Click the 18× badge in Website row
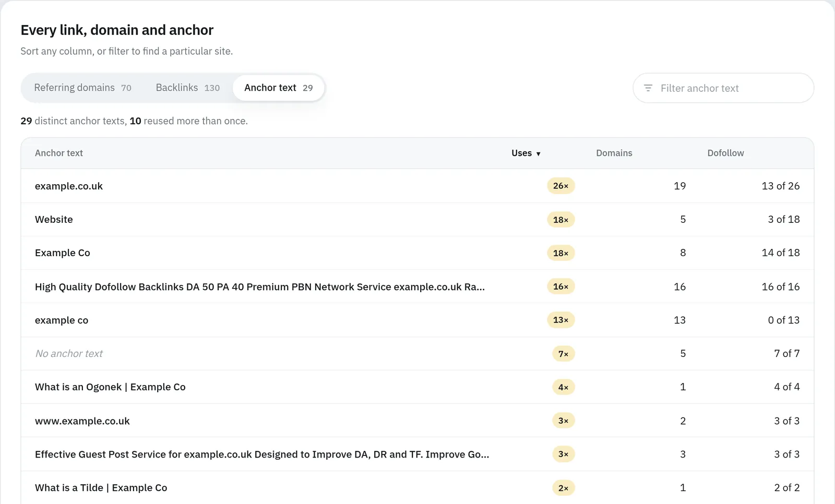This screenshot has height=504, width=835. click(561, 220)
